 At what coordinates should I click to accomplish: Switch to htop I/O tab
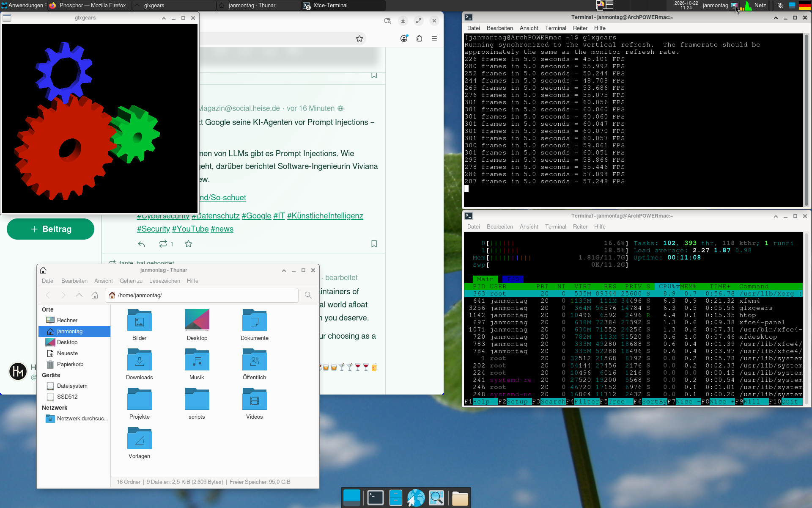(513, 279)
